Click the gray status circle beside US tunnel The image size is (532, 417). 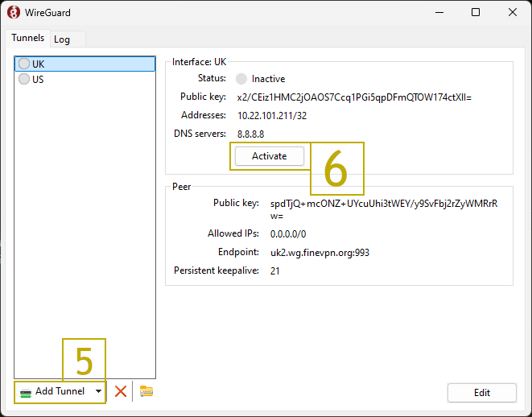[24, 79]
